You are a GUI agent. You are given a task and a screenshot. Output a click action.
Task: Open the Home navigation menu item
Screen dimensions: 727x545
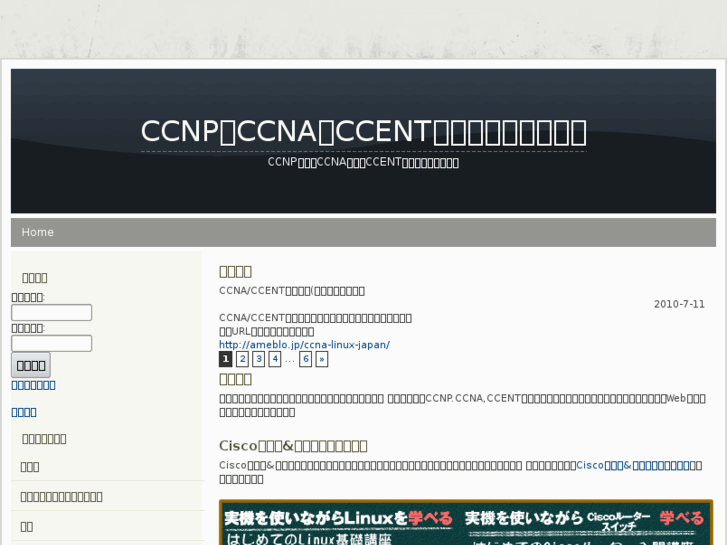tap(38, 232)
